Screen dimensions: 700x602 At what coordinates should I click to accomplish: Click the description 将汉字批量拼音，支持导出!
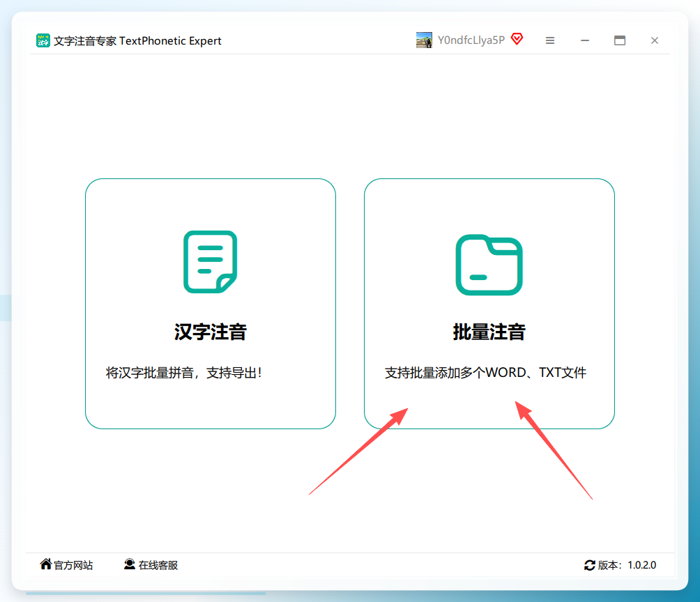coord(184,373)
